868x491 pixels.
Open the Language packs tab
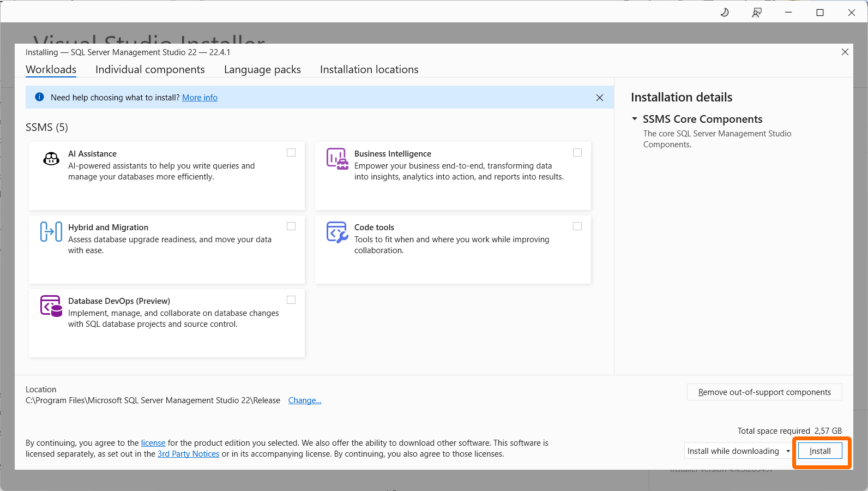[262, 69]
